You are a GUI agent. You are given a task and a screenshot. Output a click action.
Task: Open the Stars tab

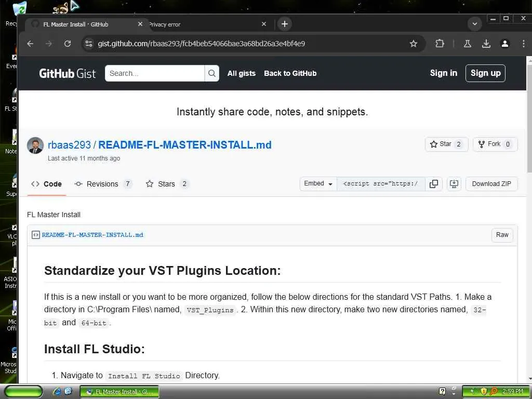click(167, 184)
